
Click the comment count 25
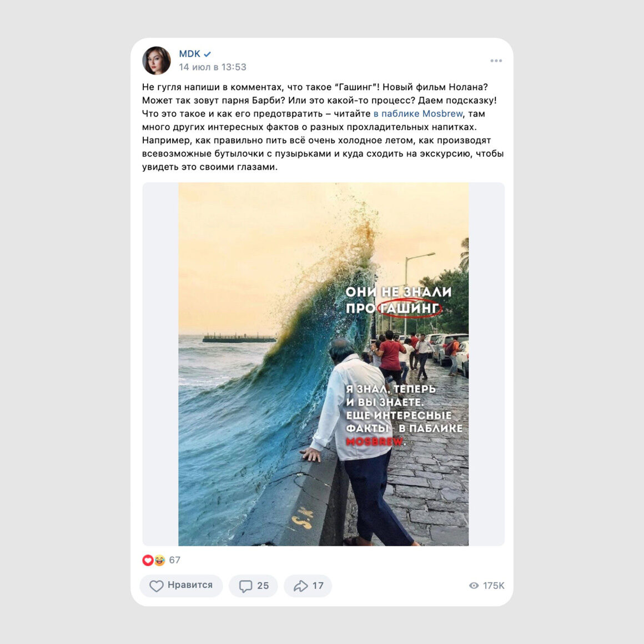click(263, 586)
